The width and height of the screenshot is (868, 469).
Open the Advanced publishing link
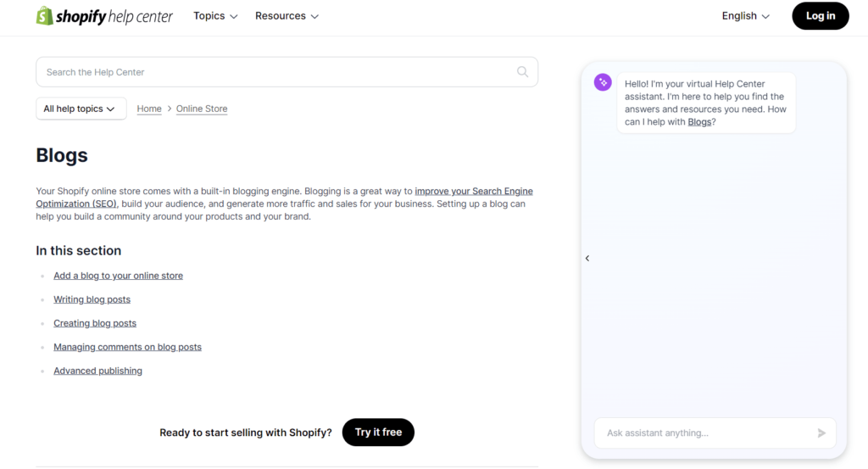click(x=97, y=371)
